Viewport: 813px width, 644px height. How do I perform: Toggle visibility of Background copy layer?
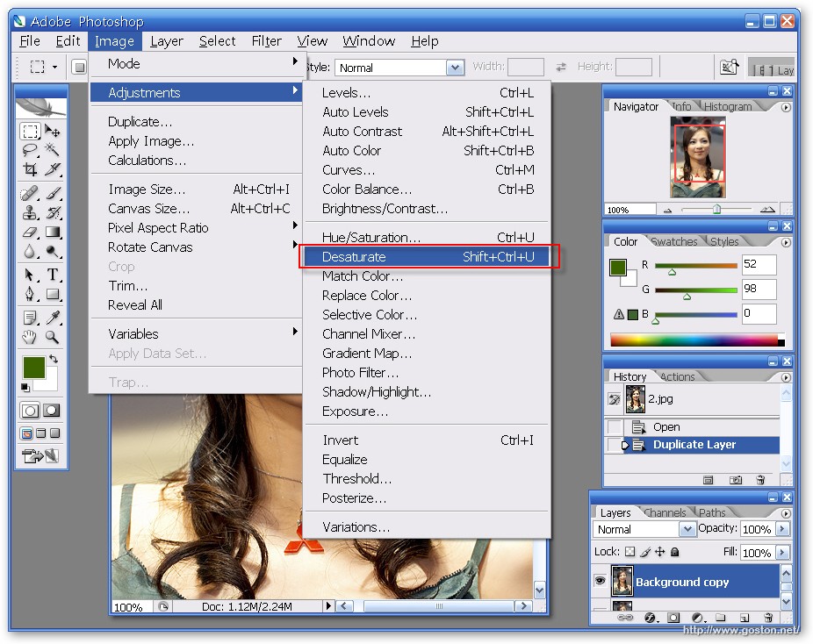click(x=600, y=581)
